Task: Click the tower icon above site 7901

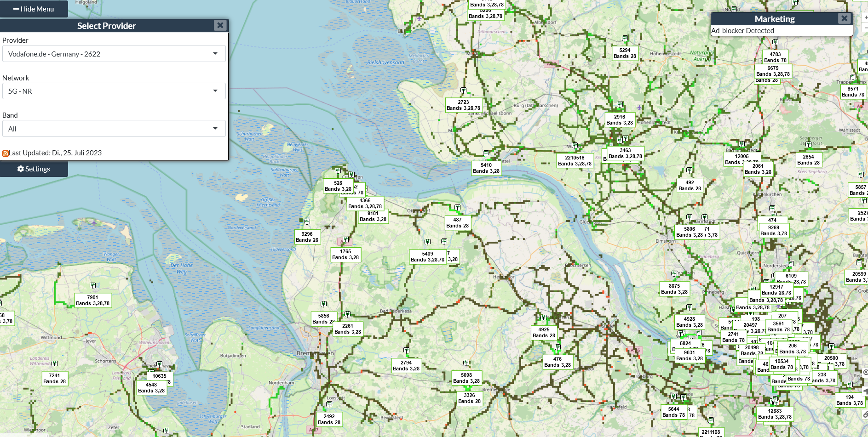Action: [x=93, y=286]
